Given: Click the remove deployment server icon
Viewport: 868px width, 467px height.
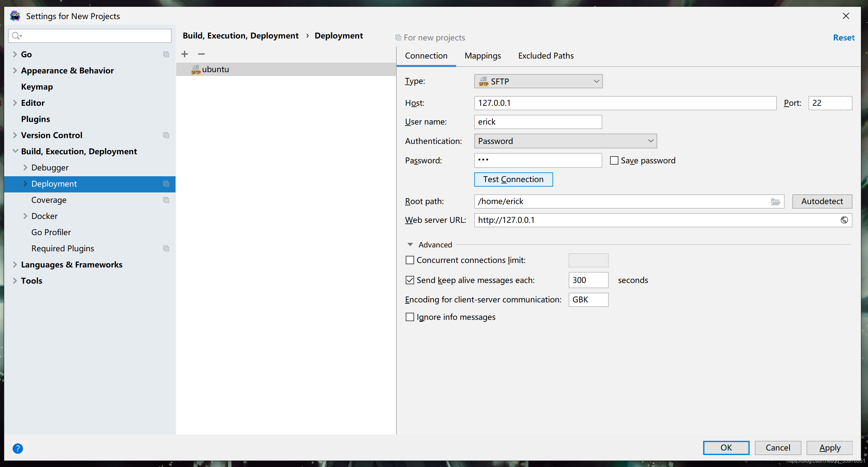Looking at the screenshot, I should click(201, 53).
